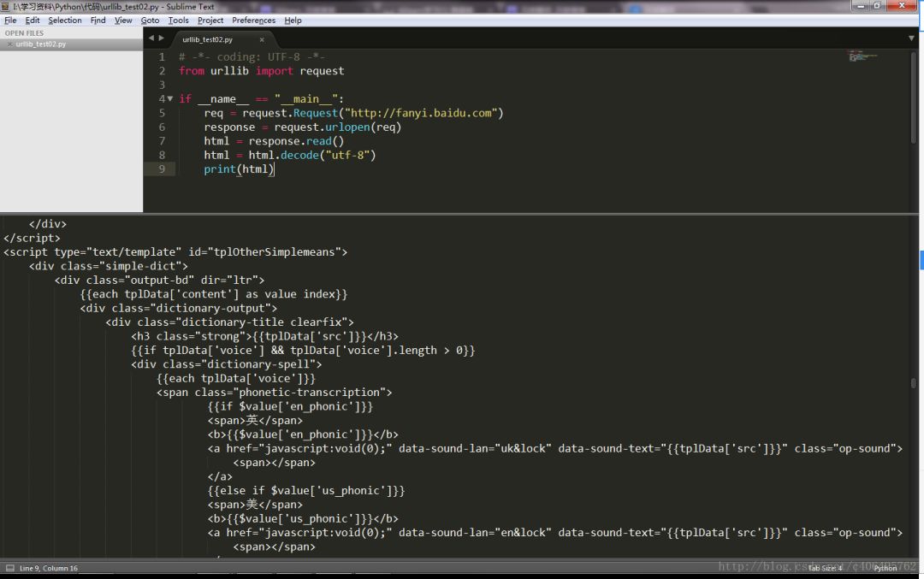
Task: Click output line 'span class="phonetic-transcription"'
Action: pos(274,393)
